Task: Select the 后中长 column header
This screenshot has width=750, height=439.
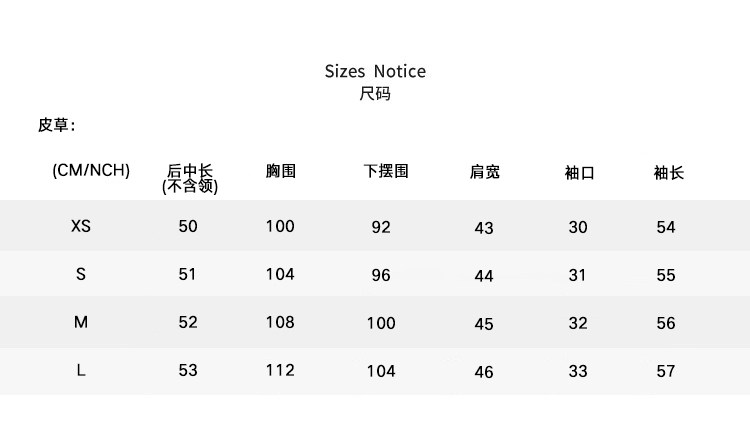Action: coord(190,172)
